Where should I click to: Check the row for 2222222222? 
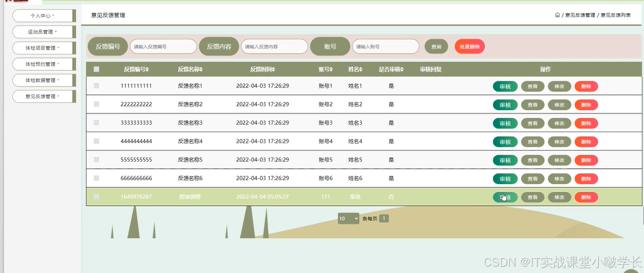tap(96, 104)
